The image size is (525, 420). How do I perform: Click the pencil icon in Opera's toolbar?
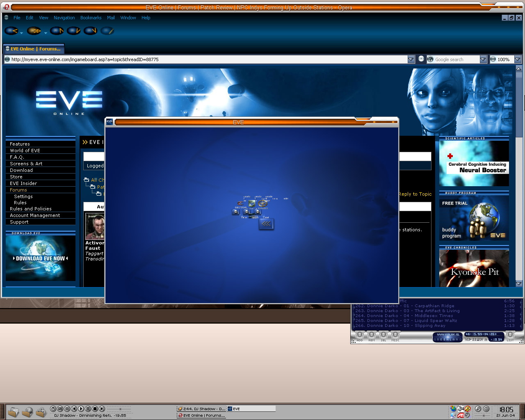(107, 31)
